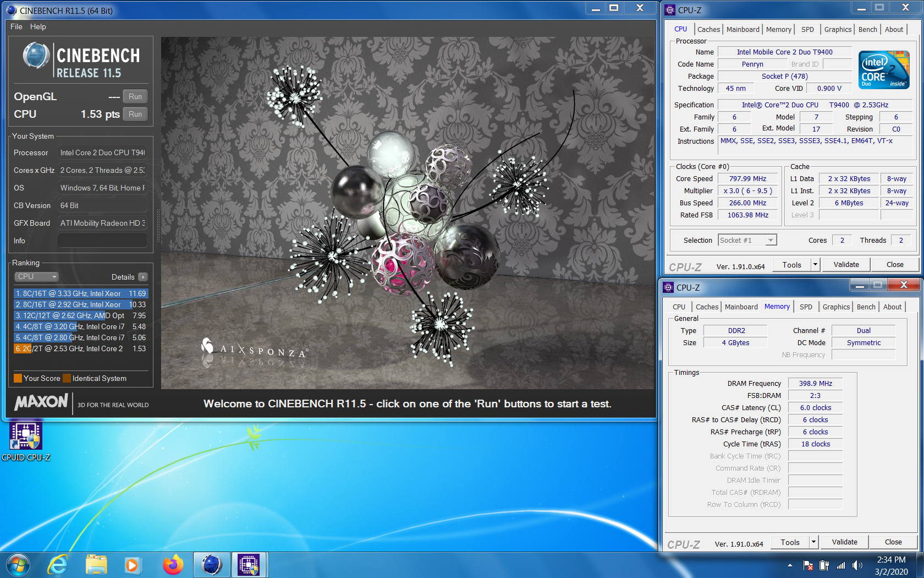The image size is (924, 578).
Task: Open Windows Media Player taskbar icon
Action: point(132,565)
